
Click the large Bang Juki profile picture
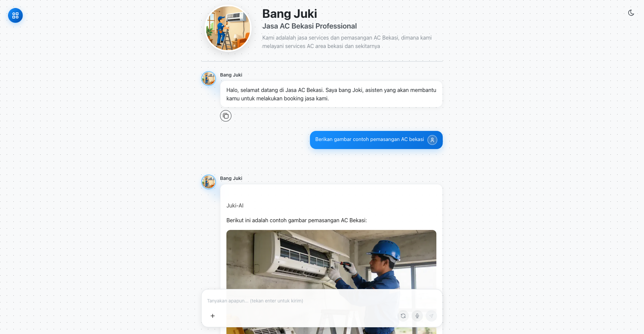tap(228, 28)
